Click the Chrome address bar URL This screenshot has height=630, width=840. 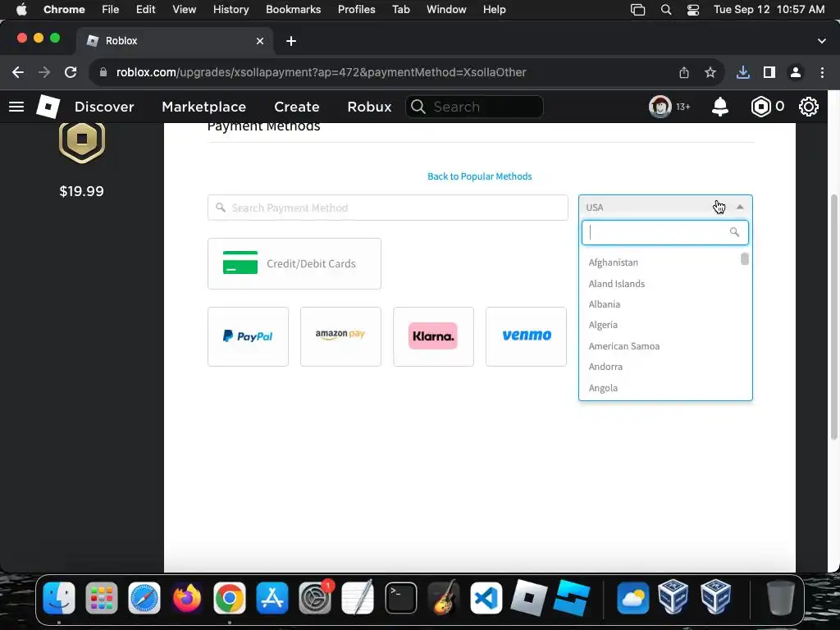pos(322,72)
